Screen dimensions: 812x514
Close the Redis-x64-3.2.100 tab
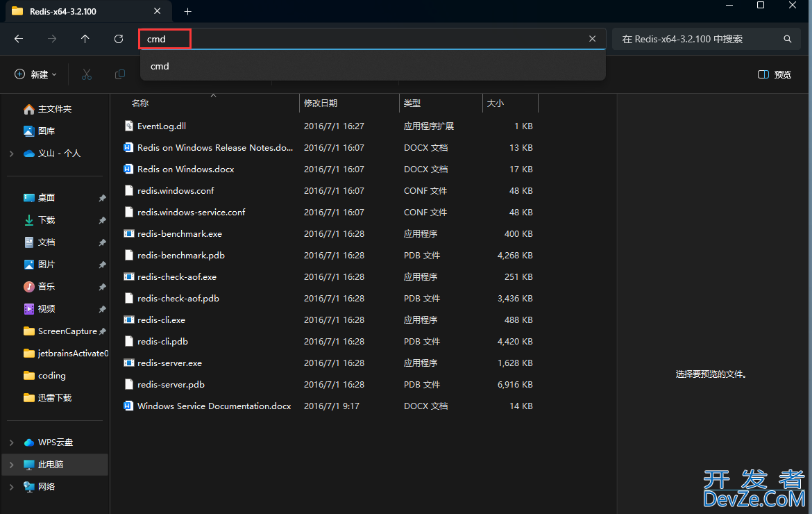(x=158, y=11)
